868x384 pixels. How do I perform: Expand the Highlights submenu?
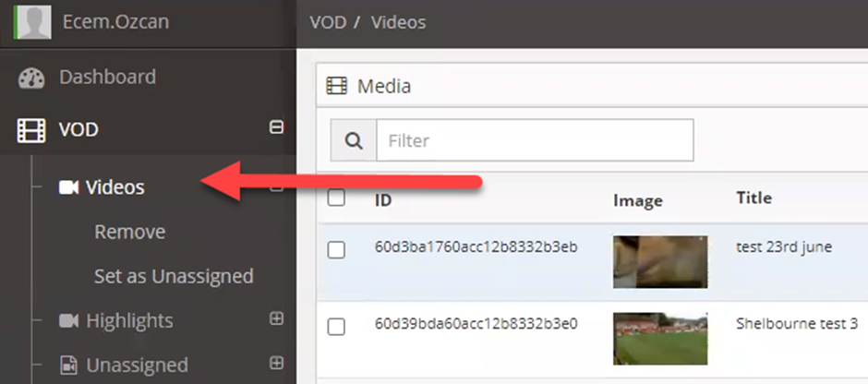click(x=276, y=318)
